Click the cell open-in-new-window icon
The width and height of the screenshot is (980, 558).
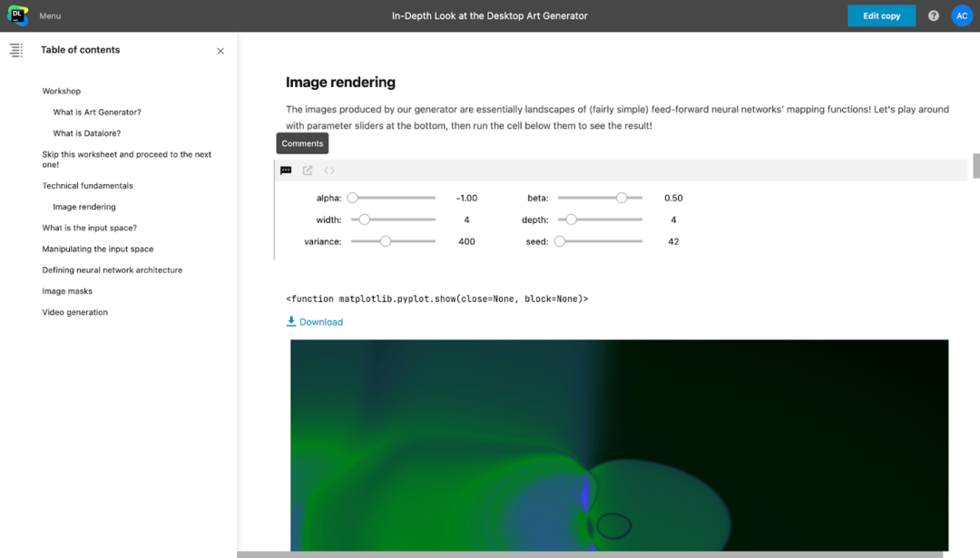click(x=308, y=171)
